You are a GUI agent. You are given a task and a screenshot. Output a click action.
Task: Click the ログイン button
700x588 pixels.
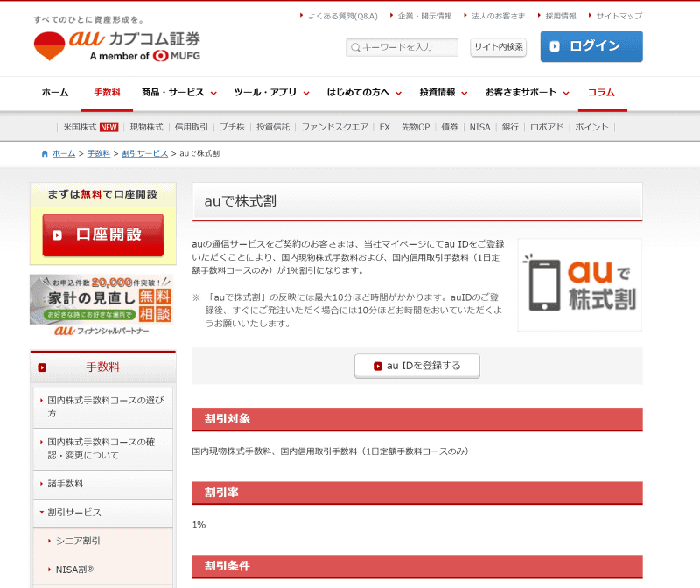591,45
